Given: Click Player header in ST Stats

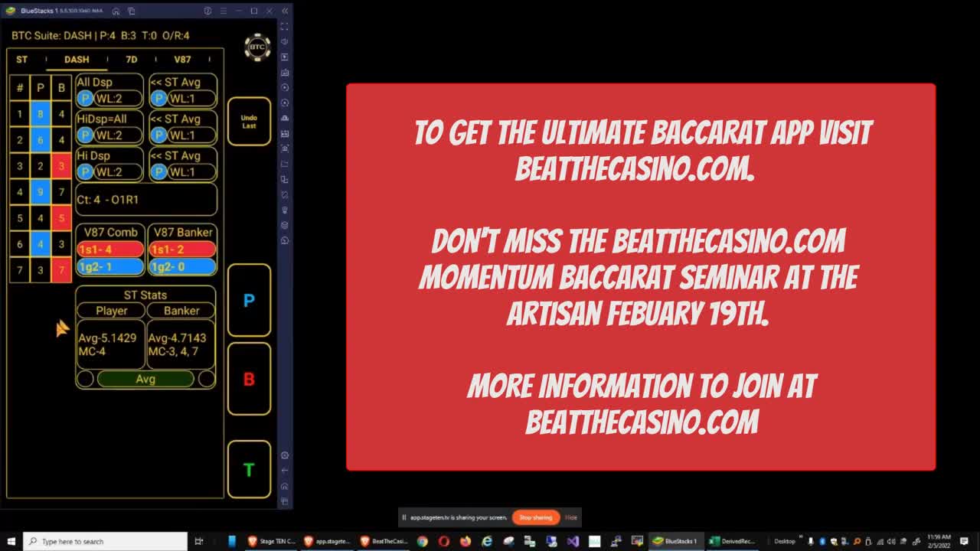Looking at the screenshot, I should click(x=112, y=311).
